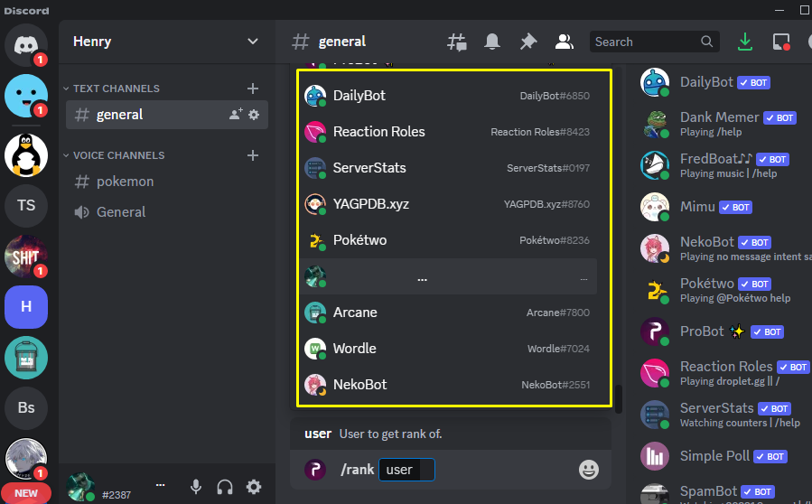Open notification settings bell icon
The image size is (812, 504).
[492, 42]
